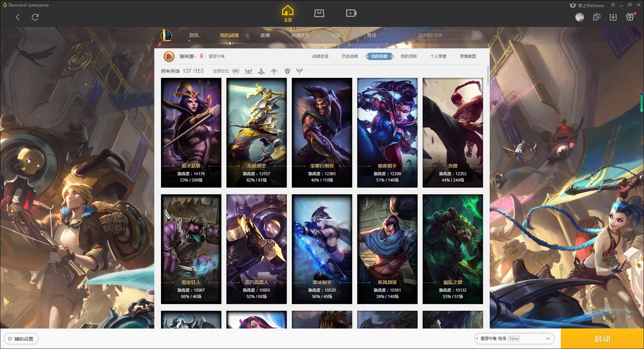Click the 启动 launch button

[x=602, y=339]
